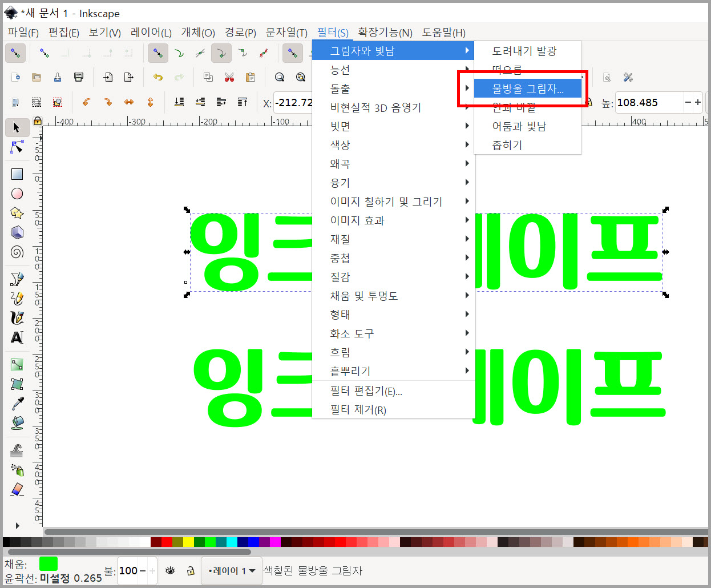This screenshot has height=588, width=711.
Task: Select the Bezier Pen tool
Action: click(17, 279)
